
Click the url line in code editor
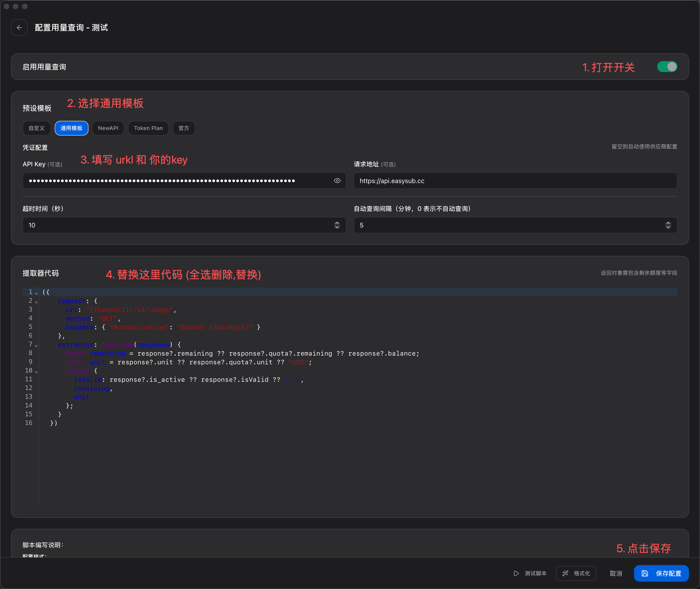click(121, 310)
